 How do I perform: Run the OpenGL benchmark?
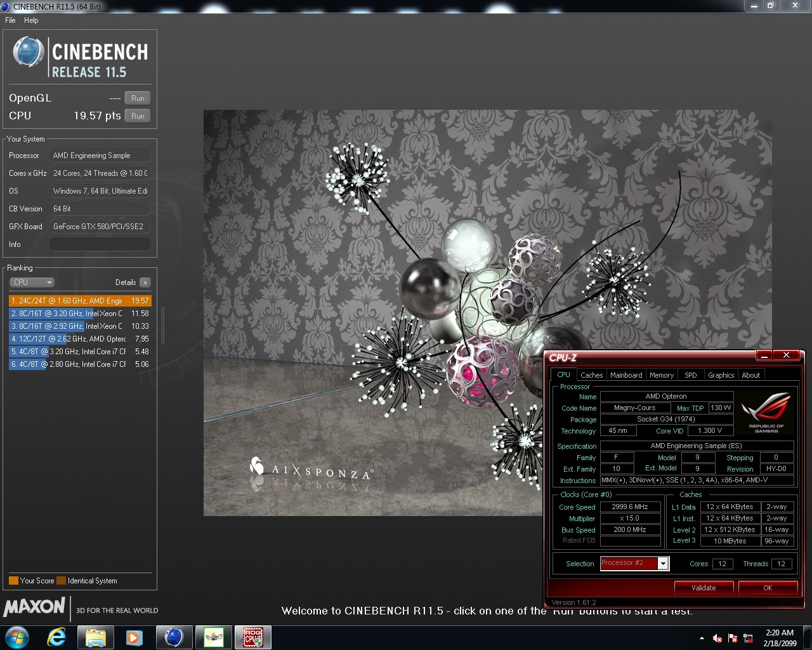click(138, 98)
